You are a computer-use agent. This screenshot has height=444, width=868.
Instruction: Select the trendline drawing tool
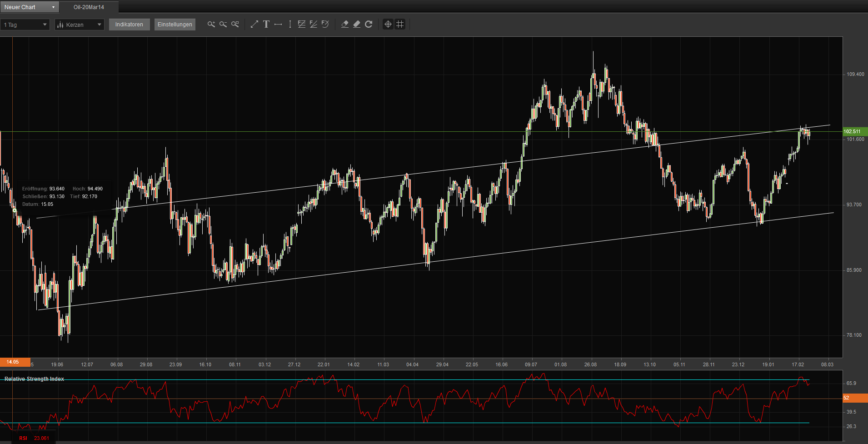(x=254, y=24)
